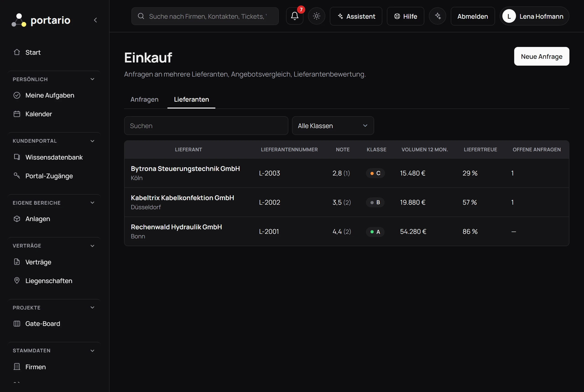Screen dimensions: 584x392
Task: Open Bytrona Steuerungstechnik GmbH row
Action: click(347, 173)
